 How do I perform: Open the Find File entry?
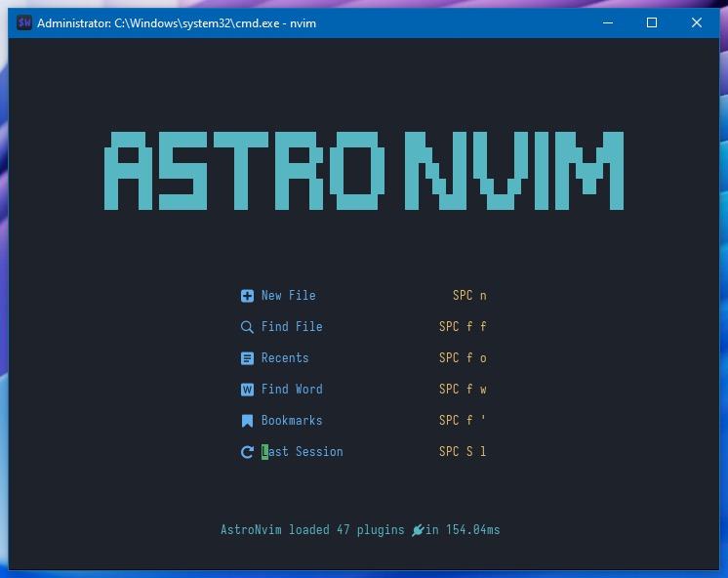tap(363, 327)
